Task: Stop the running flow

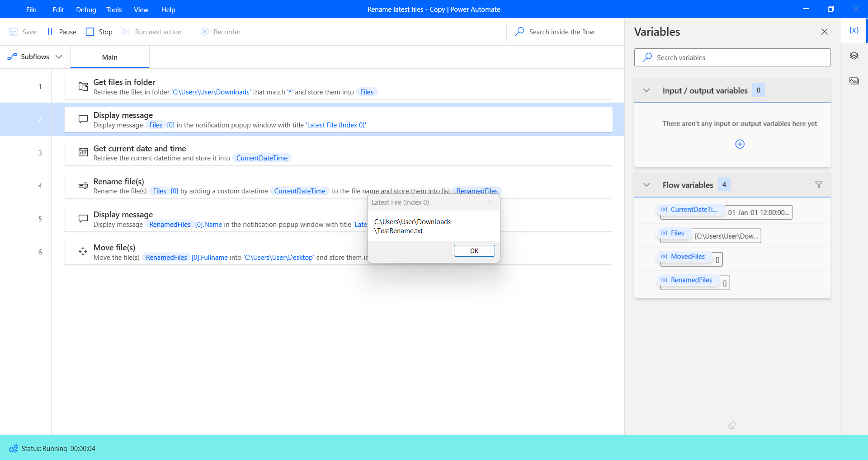Action: 99,32
